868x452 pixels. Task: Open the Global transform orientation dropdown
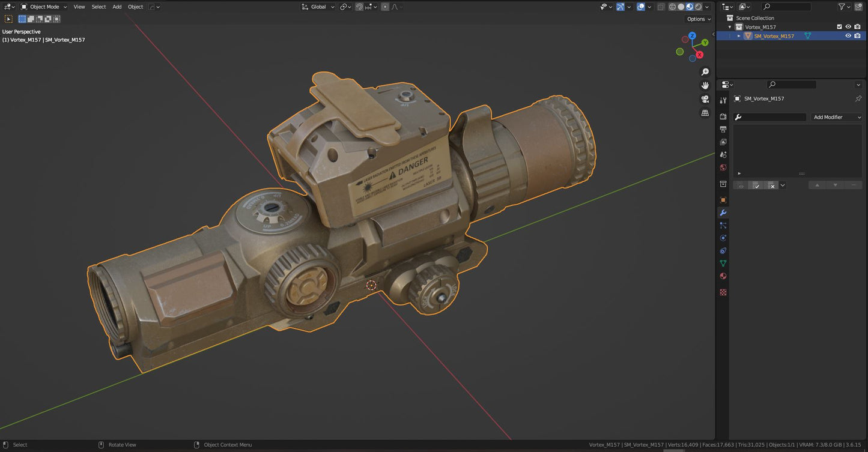[317, 7]
